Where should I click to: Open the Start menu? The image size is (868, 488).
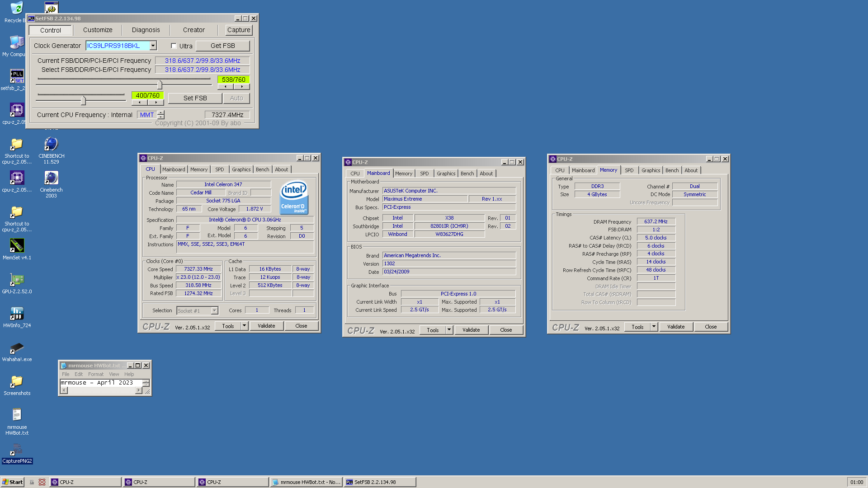[x=13, y=482]
